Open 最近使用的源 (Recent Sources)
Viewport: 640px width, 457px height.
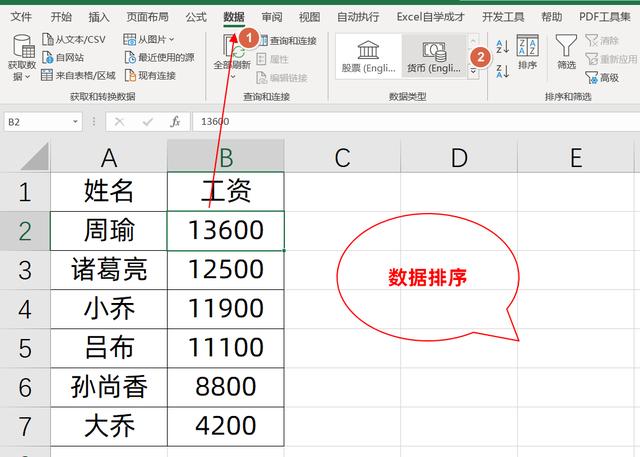point(159,57)
